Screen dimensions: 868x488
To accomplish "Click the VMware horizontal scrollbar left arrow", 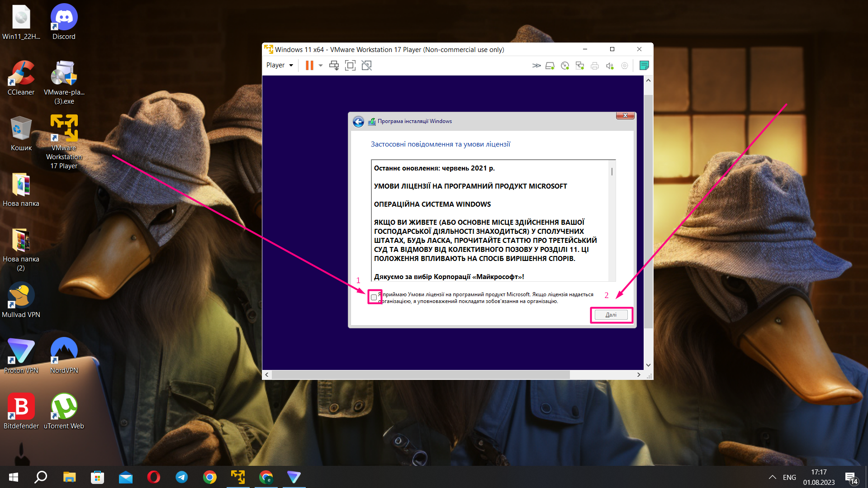I will point(267,375).
